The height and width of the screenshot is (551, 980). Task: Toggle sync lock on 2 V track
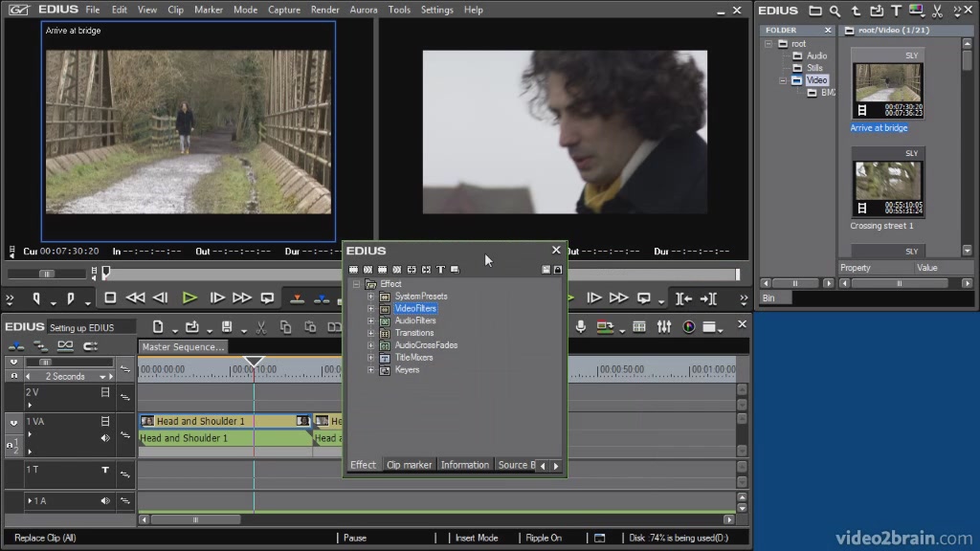pos(125,397)
